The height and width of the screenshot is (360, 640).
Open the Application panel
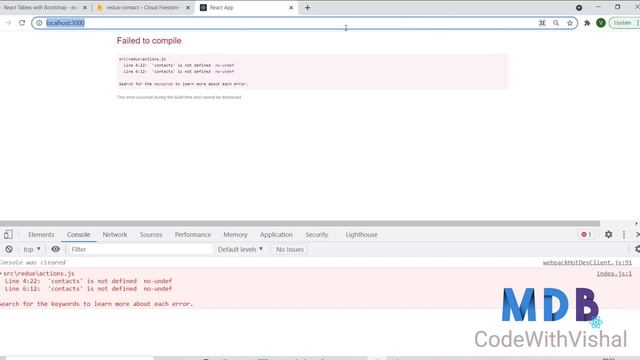coord(276,235)
